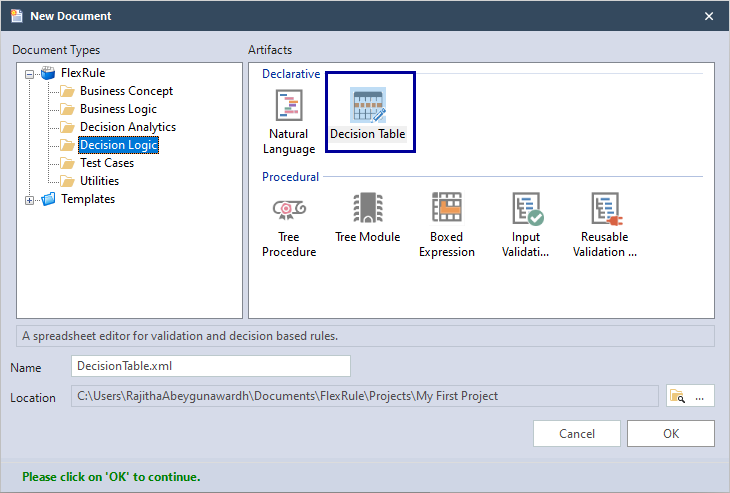Click the Templates node icon

coord(48,199)
